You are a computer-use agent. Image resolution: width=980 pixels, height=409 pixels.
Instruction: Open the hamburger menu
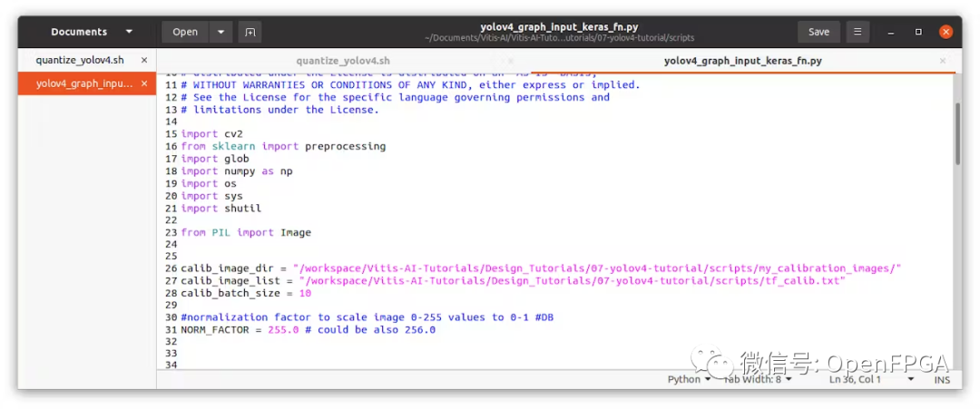tap(857, 32)
